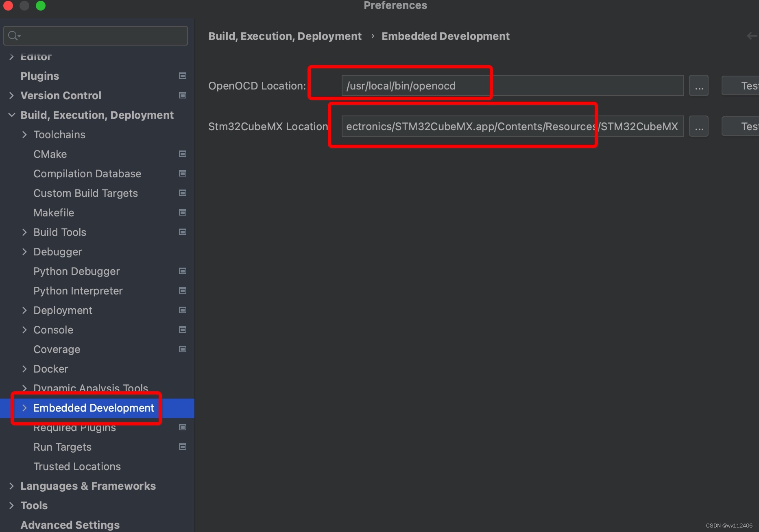Expand the Dynamic Analysis Tools node arrow

(x=24, y=388)
